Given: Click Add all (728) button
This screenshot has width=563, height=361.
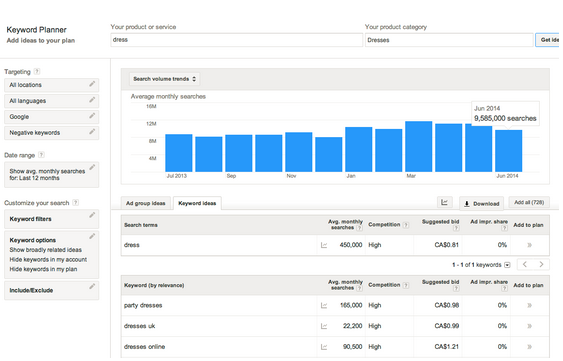Looking at the screenshot, I should (x=529, y=203).
